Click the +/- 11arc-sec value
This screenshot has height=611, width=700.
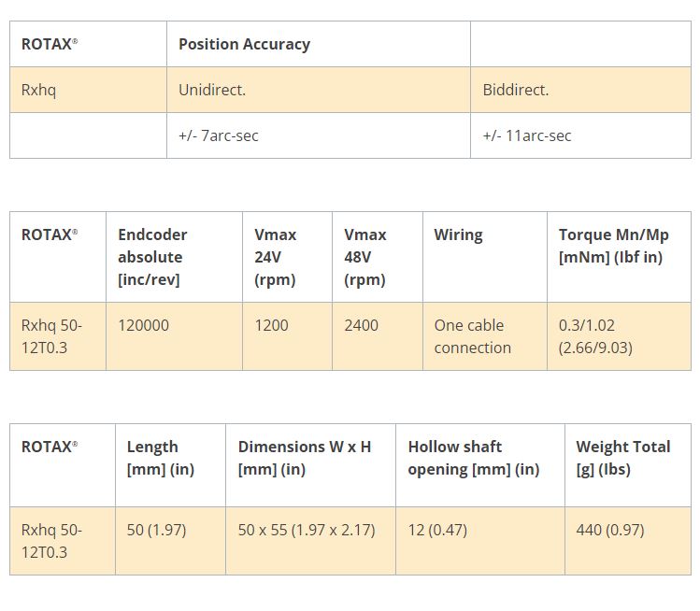526,135
